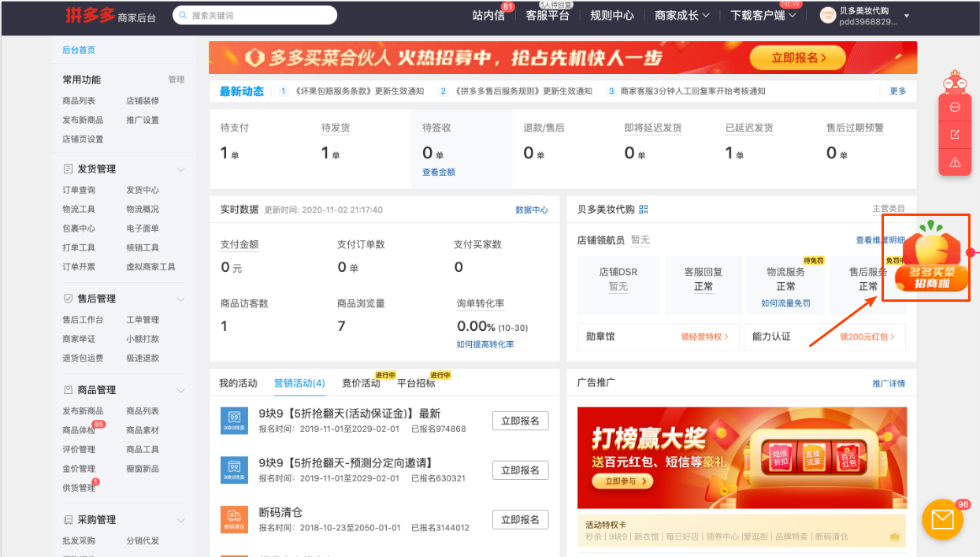
Task: Open 供货管理 in the sidebar
Action: click(79, 488)
